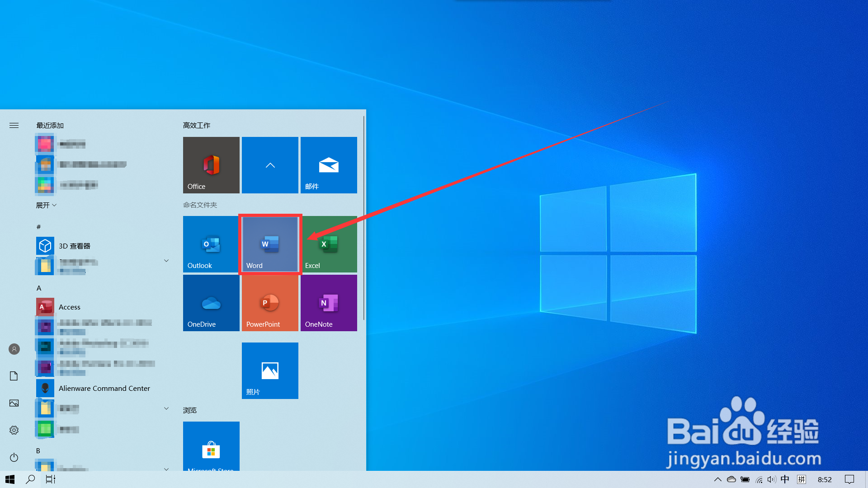The image size is (868, 488).
Task: Open the user account icon
Action: click(x=14, y=349)
